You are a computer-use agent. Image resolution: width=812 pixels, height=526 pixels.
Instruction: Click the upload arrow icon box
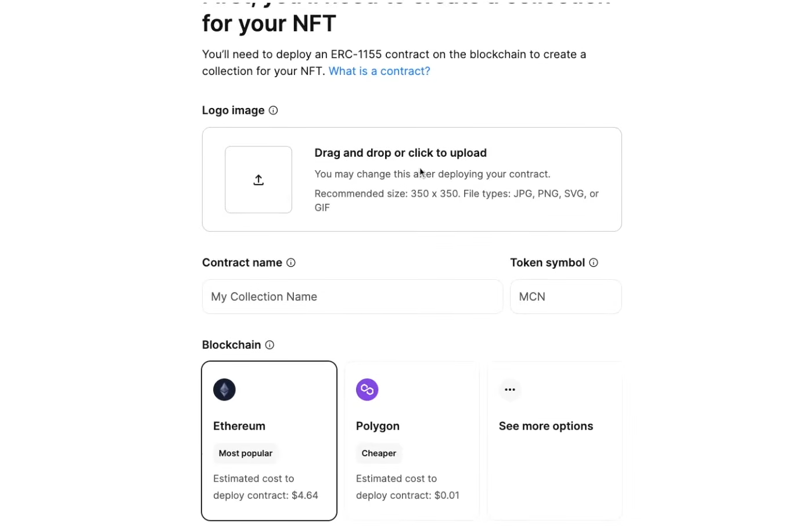click(x=258, y=179)
